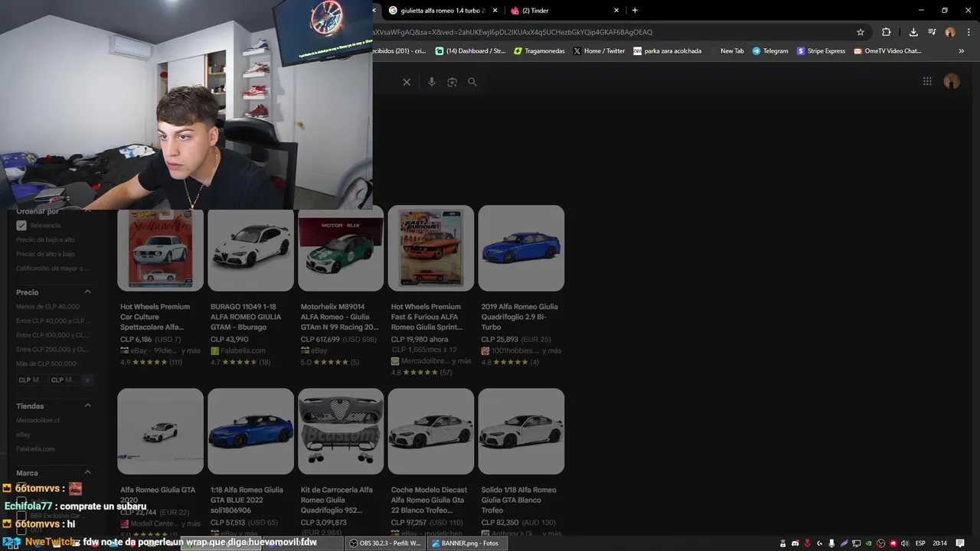Image resolution: width=980 pixels, height=551 pixels.
Task: Open Chrome downloads icon
Action: [x=913, y=32]
